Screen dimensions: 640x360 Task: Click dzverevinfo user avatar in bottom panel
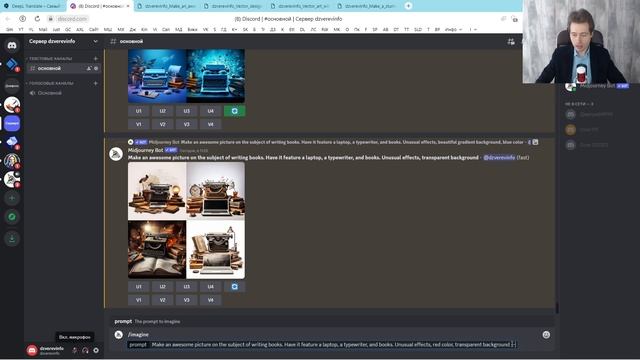click(32, 350)
